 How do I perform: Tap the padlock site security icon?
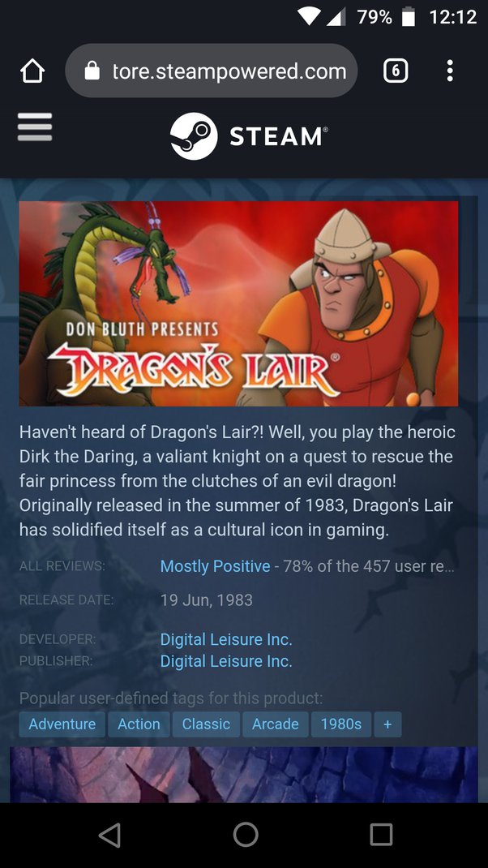coord(92,71)
